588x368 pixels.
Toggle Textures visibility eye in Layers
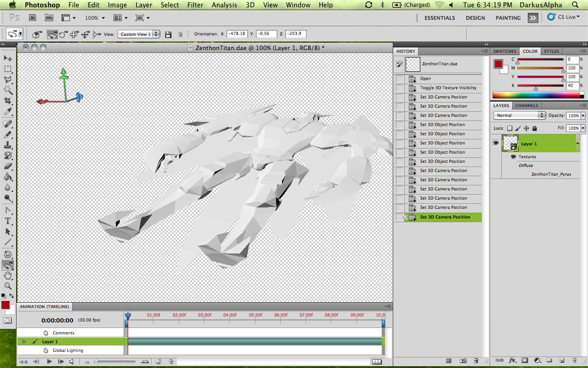coord(513,157)
